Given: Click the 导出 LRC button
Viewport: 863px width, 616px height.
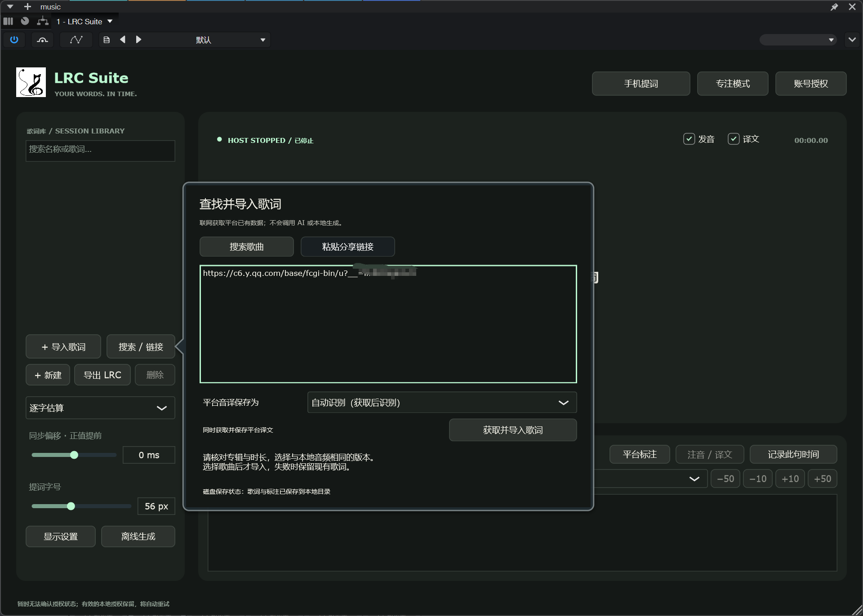Looking at the screenshot, I should click(x=102, y=375).
